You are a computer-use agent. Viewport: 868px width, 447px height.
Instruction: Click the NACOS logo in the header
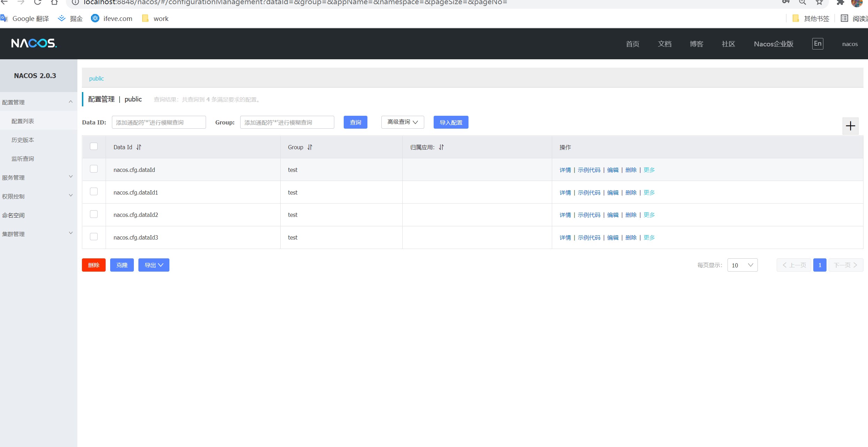34,43
